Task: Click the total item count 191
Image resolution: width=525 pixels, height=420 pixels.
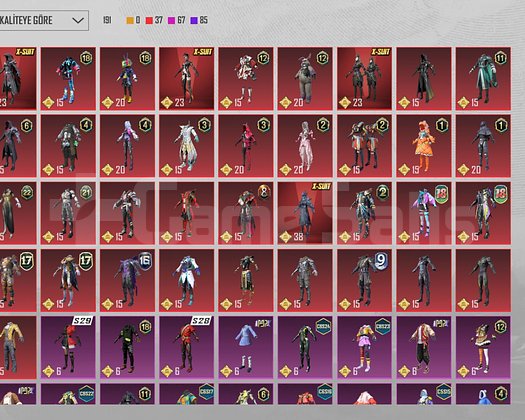Action: [x=107, y=20]
